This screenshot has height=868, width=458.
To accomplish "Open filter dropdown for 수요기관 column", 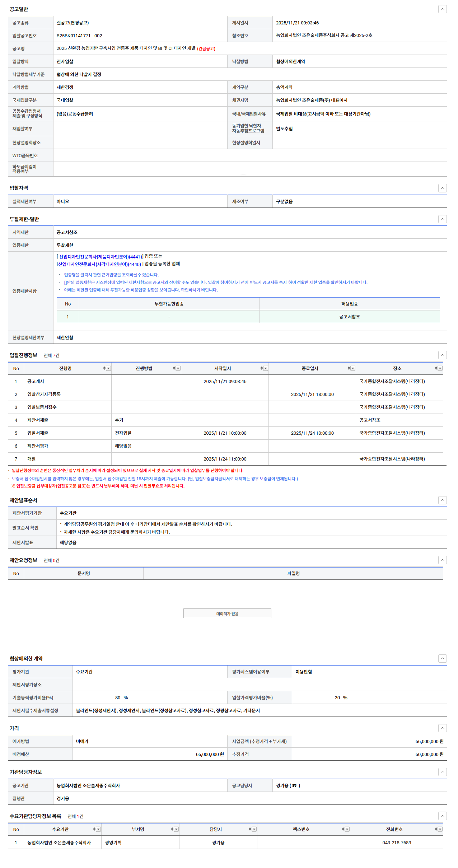I will point(98,829).
